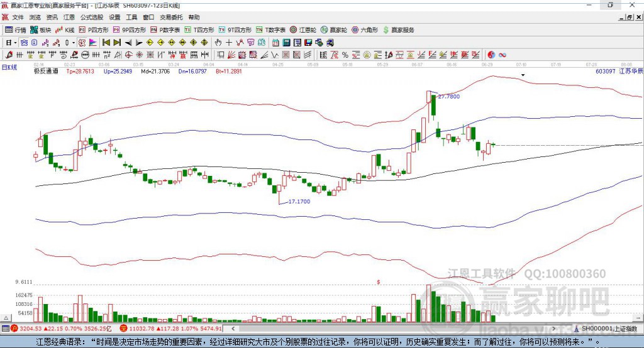Open the P数字表 tool
The height and width of the screenshot is (348, 644).
pyautogui.click(x=165, y=30)
